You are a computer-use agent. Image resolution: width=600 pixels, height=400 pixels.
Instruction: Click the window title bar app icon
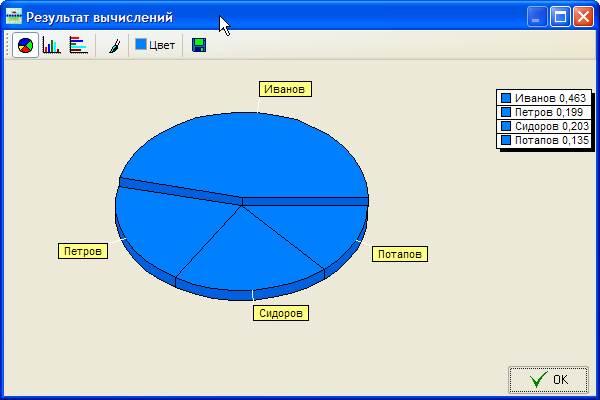click(13, 17)
